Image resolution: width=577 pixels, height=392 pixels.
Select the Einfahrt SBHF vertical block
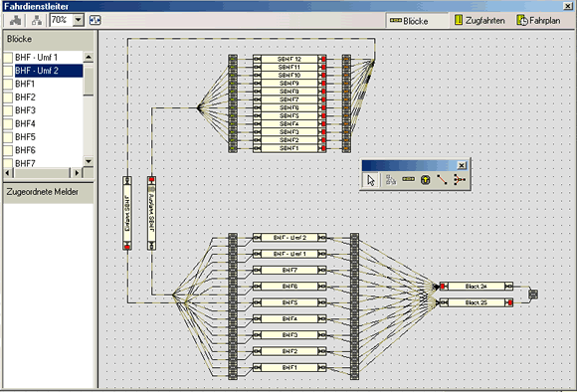127,213
